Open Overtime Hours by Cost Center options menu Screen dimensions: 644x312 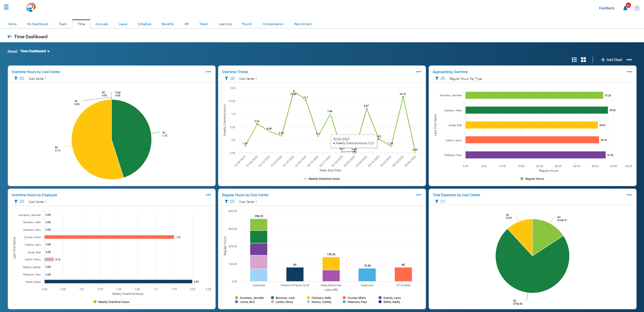point(208,72)
